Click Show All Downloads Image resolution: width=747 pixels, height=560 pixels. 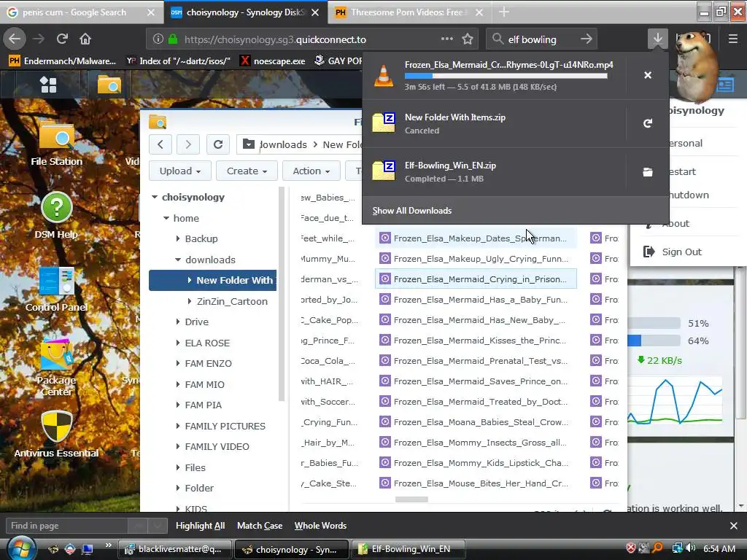coord(411,211)
